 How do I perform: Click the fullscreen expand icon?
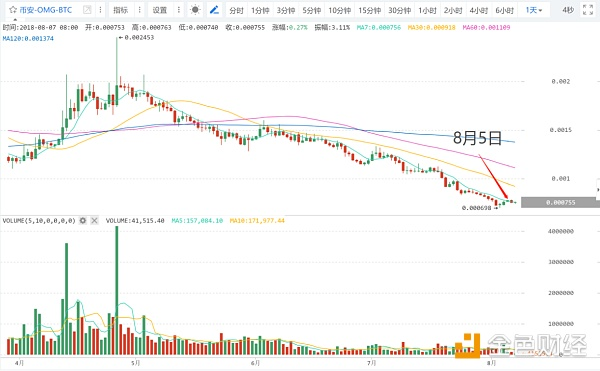click(588, 10)
